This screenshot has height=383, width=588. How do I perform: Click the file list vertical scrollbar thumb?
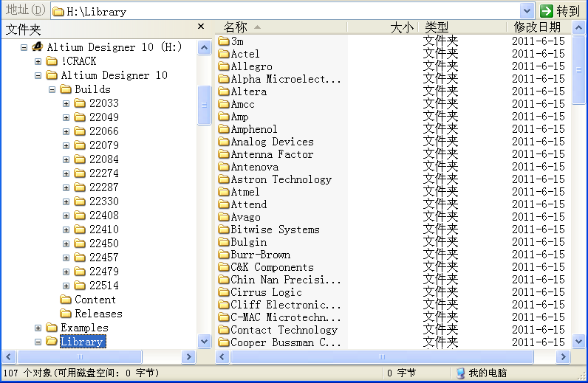(x=578, y=69)
